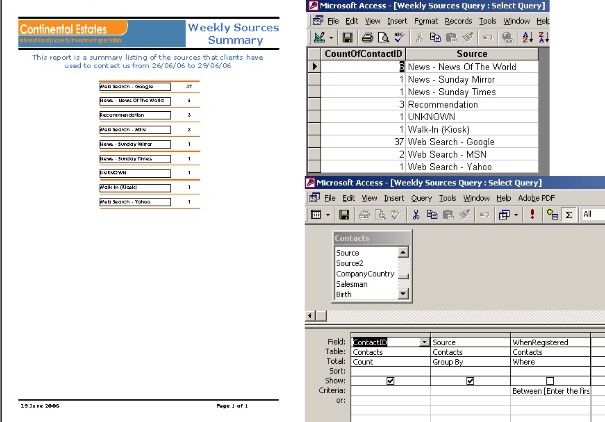Click Design View icon in datasheet window
This screenshot has height=422, width=605.
click(319, 37)
